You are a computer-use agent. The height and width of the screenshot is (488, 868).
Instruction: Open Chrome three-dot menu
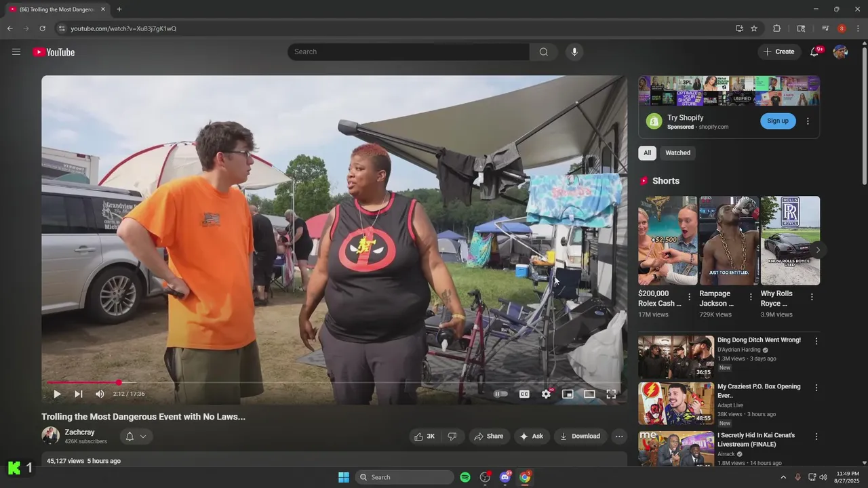click(x=858, y=28)
